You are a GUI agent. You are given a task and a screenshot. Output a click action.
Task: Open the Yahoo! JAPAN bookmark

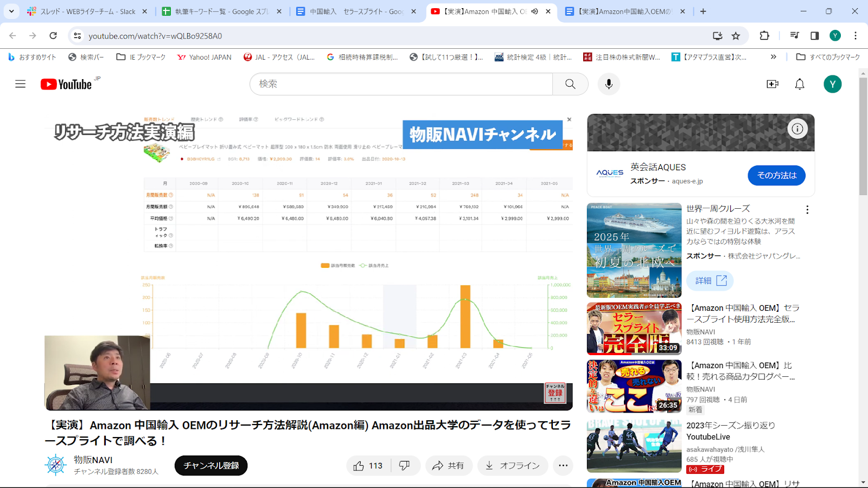[x=205, y=57]
